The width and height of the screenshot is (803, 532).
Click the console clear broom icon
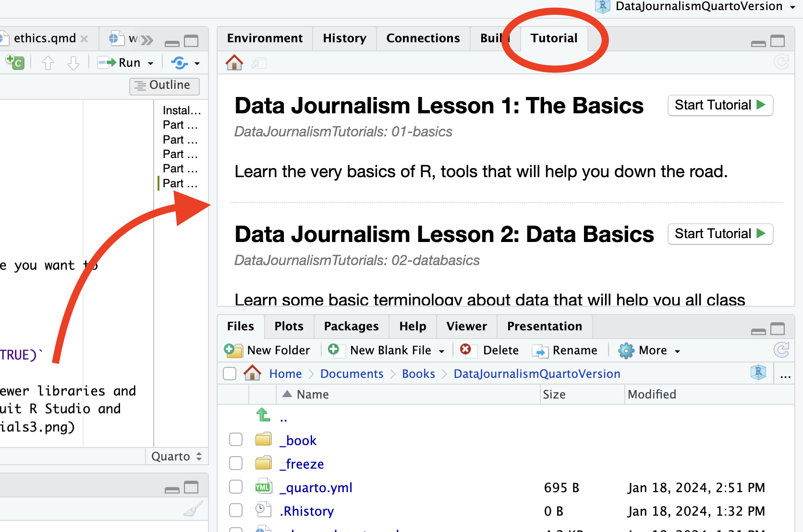(194, 509)
